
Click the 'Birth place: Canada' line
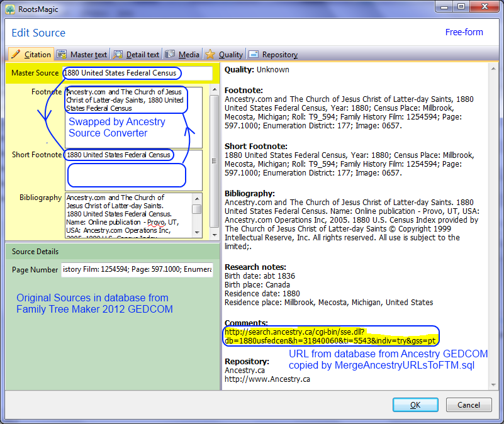pyautogui.click(x=257, y=285)
